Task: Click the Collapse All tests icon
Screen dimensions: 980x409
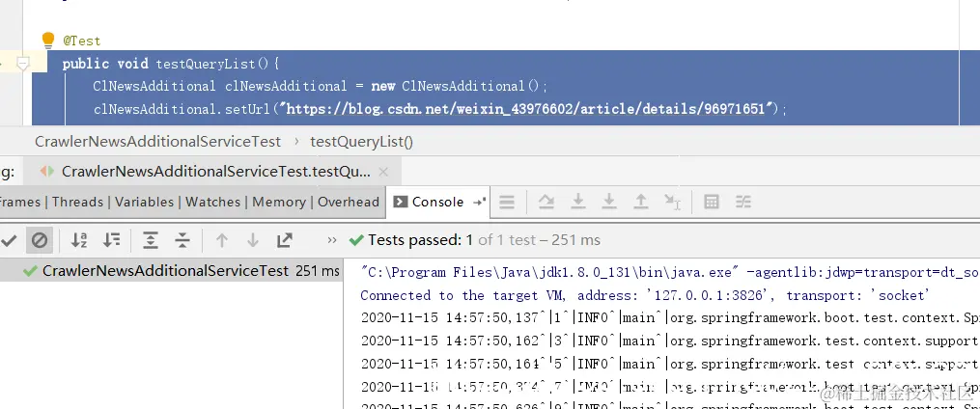Action: click(x=182, y=240)
